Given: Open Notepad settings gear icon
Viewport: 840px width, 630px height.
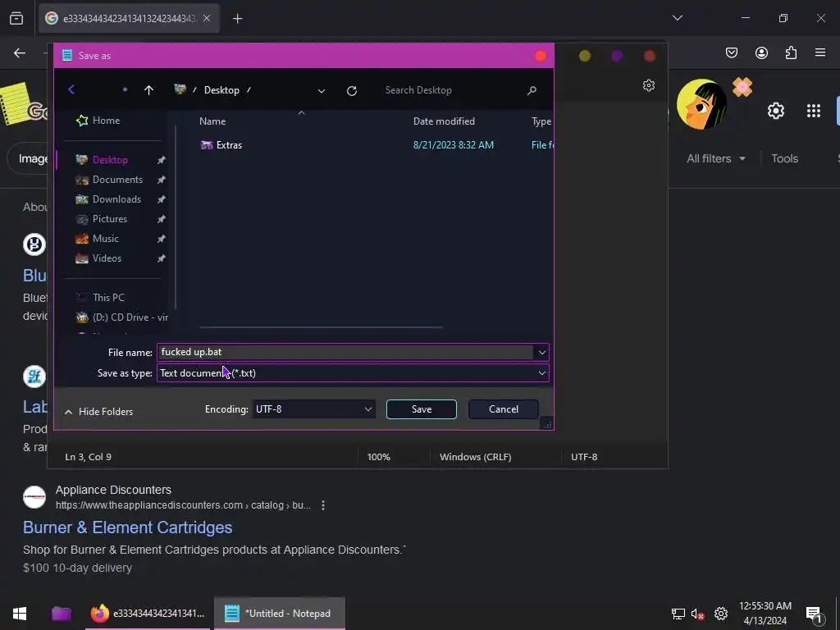Looking at the screenshot, I should 649,85.
